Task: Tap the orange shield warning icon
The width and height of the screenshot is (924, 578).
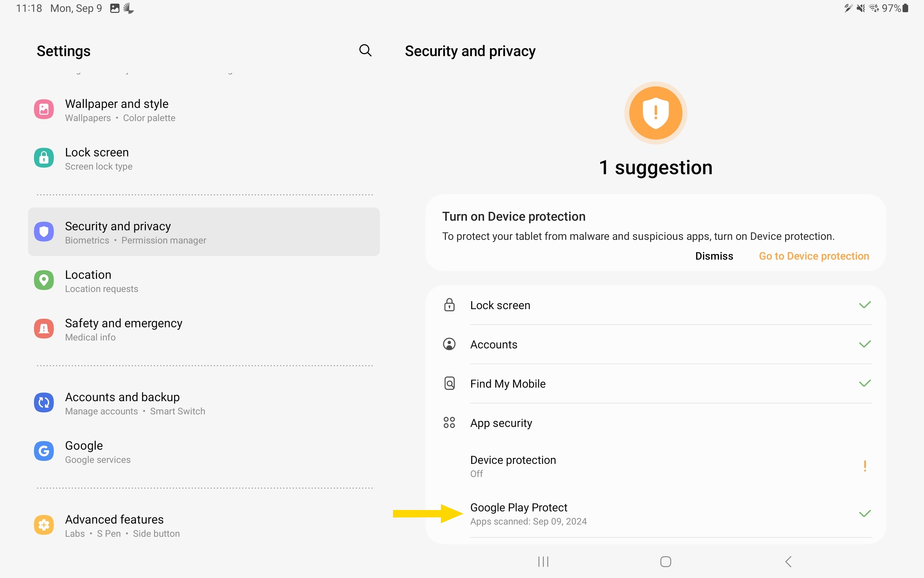Action: coord(655,113)
